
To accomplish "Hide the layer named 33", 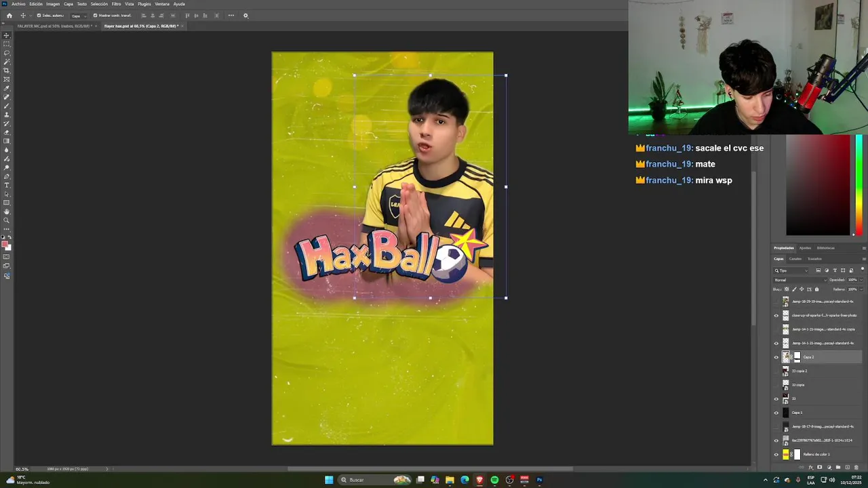I will click(x=776, y=399).
